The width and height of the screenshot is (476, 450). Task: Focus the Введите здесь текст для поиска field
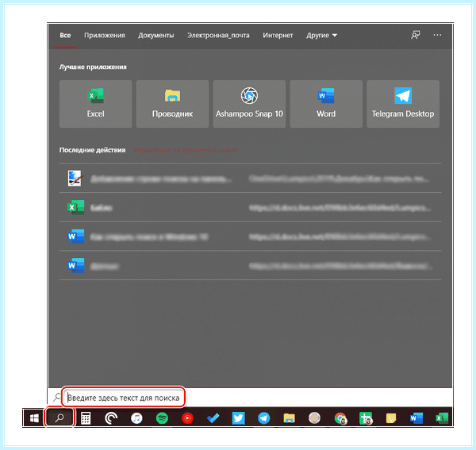123,398
